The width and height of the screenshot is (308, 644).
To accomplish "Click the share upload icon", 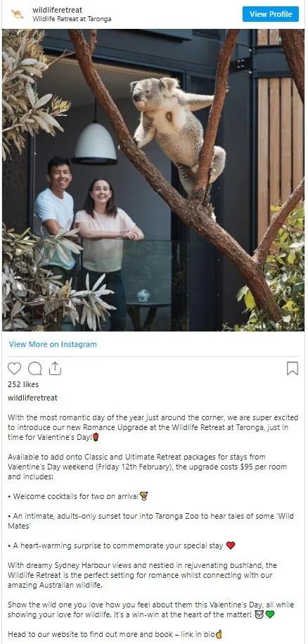I will pos(55,368).
